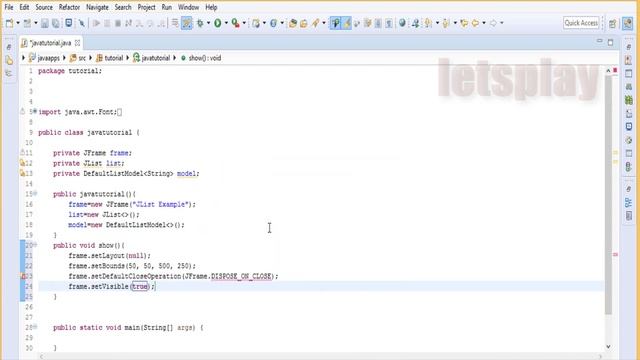The image size is (640, 360).
Task: Click the Save icon in toolbar
Action: tap(44, 23)
